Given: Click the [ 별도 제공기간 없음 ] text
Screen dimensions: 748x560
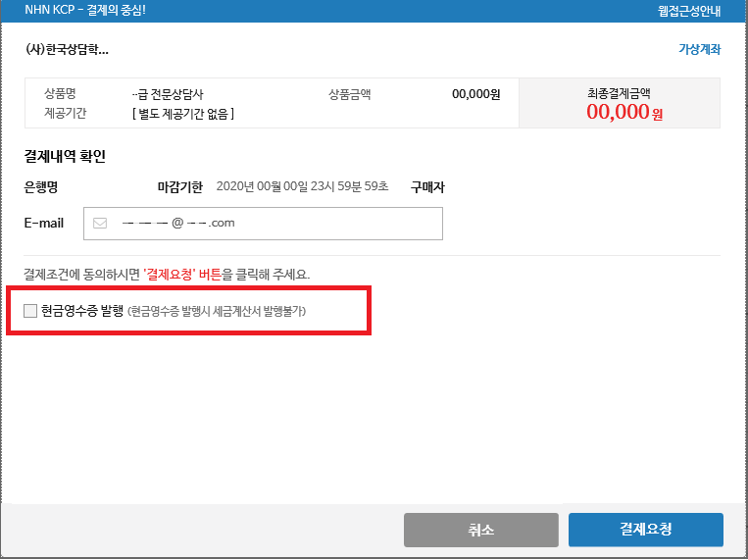Looking at the screenshot, I should point(182,114).
